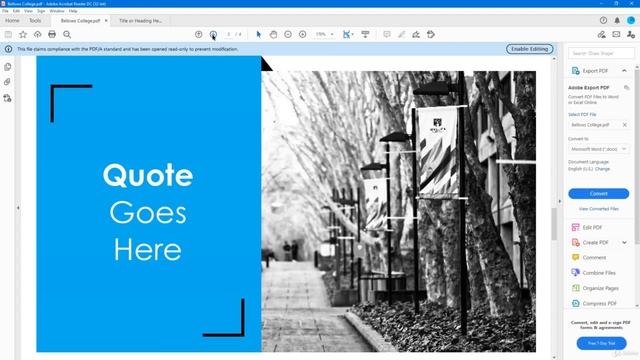Viewport: 640px width, 360px height.
Task: Open the fit page options tool
Action: click(x=347, y=35)
